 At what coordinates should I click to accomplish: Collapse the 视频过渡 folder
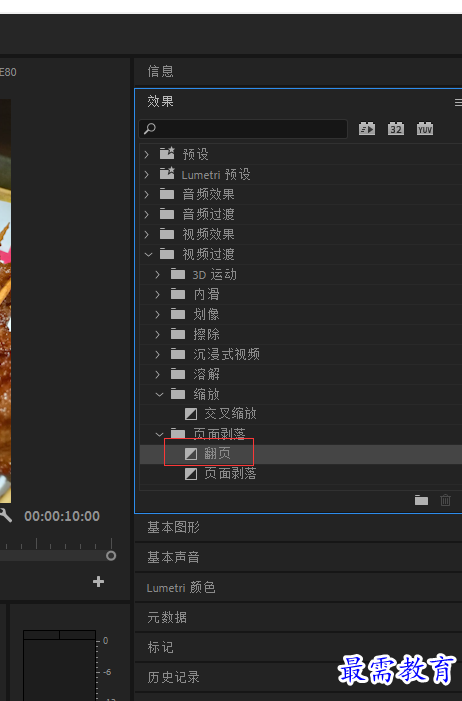pyautogui.click(x=148, y=254)
